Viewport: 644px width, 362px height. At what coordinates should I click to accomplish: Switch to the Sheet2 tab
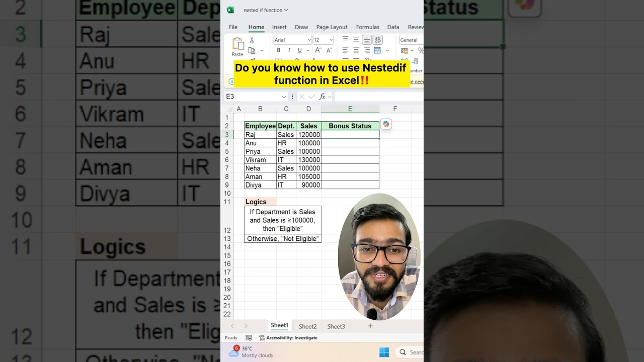click(307, 326)
